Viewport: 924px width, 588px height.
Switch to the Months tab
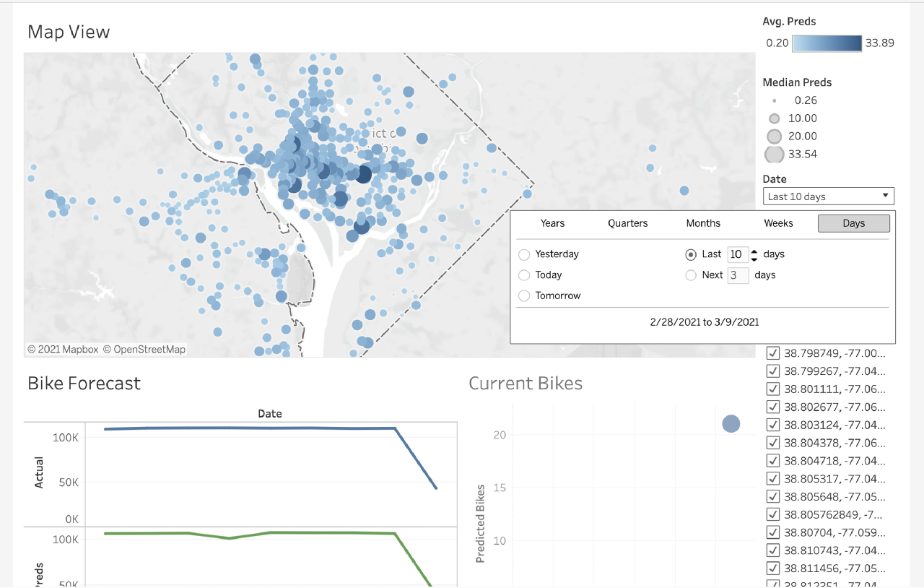click(702, 223)
